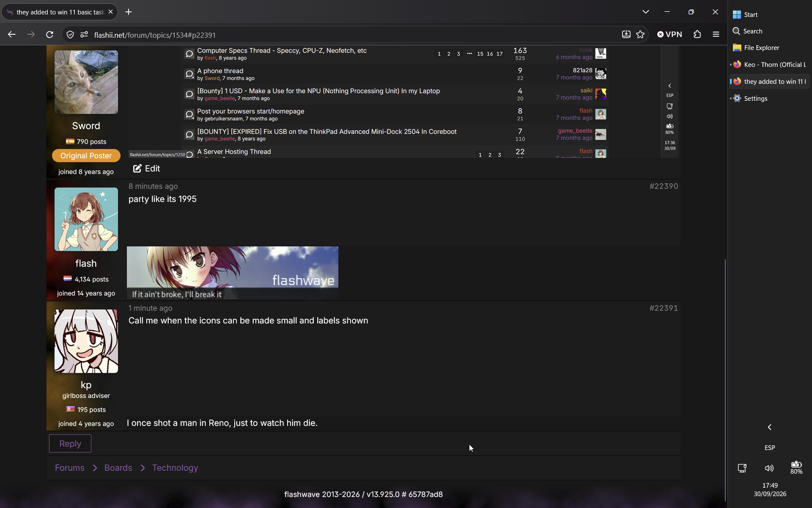The width and height of the screenshot is (812, 508).
Task: Switch the ESP input language indicator
Action: [x=770, y=447]
